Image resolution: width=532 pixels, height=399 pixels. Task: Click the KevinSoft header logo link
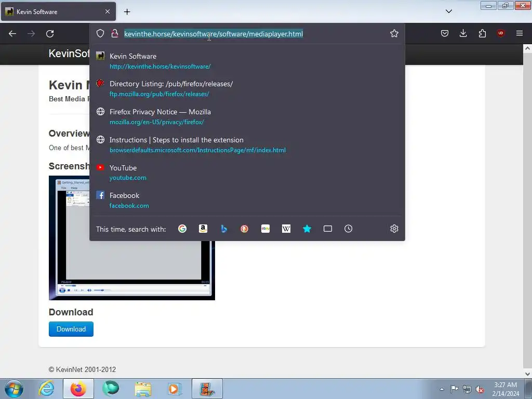click(69, 54)
